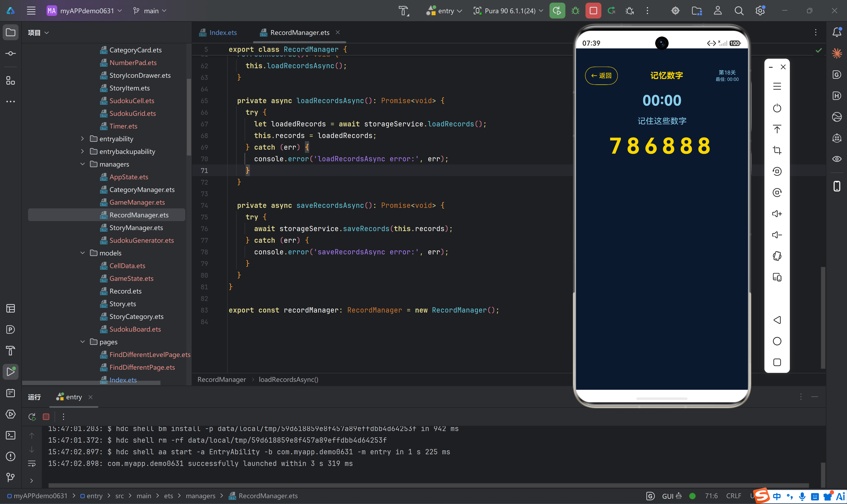The height and width of the screenshot is (504, 847).
Task: Open the Terminal tool window icon
Action: tap(11, 435)
